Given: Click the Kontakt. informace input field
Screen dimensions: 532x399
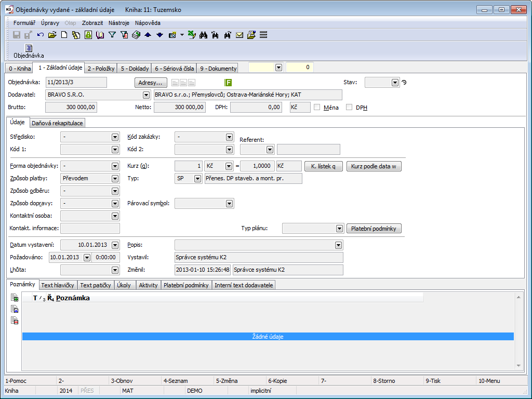Looking at the screenshot, I should click(90, 228).
